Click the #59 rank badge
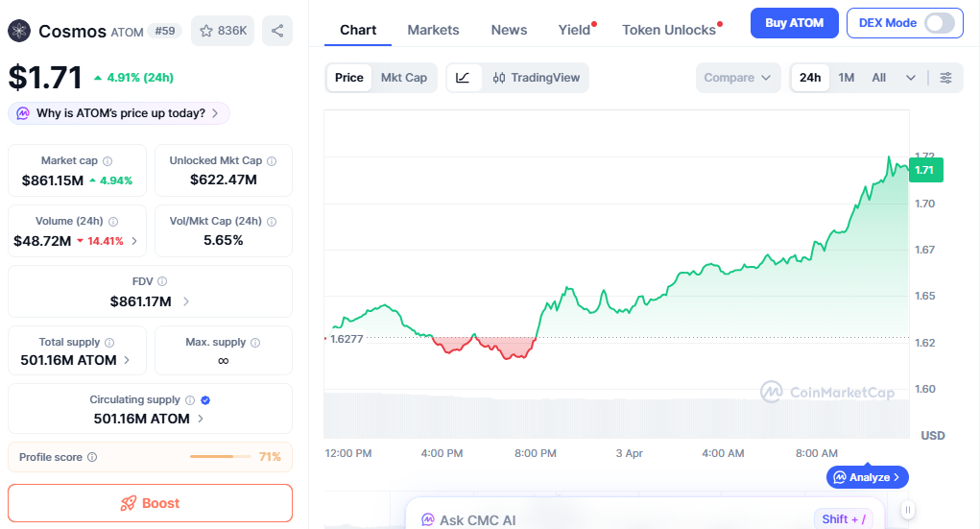The width and height of the screenshot is (980, 529). [x=165, y=31]
